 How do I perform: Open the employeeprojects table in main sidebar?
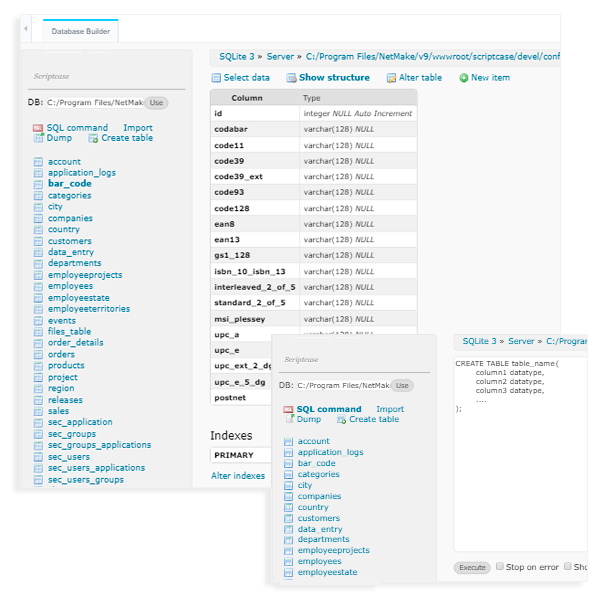pos(85,275)
